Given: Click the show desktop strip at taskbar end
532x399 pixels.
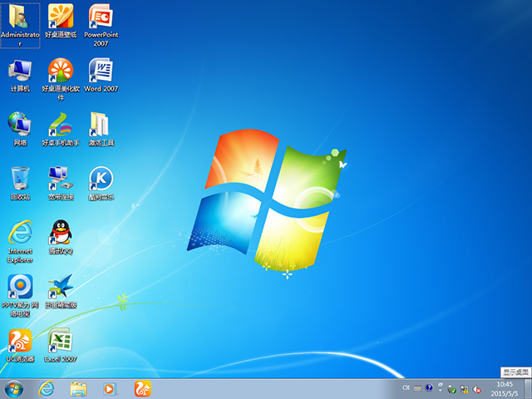Looking at the screenshot, I should 528,388.
